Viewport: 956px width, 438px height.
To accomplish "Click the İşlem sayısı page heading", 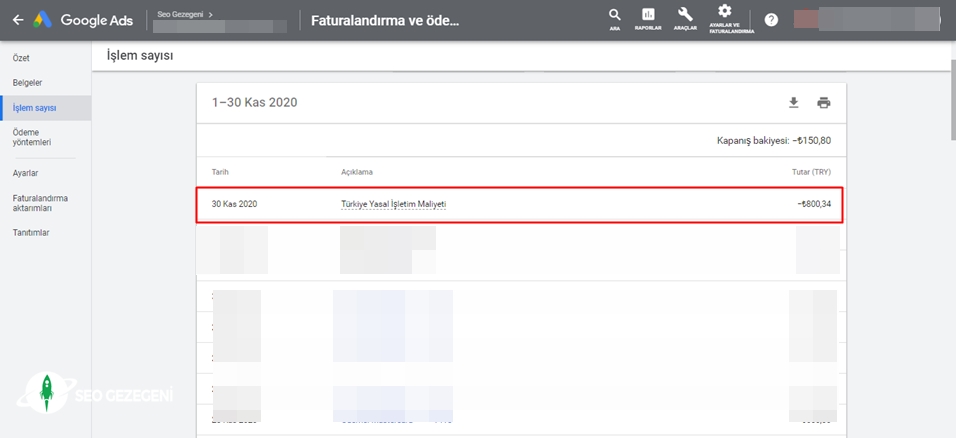I will (140, 56).
